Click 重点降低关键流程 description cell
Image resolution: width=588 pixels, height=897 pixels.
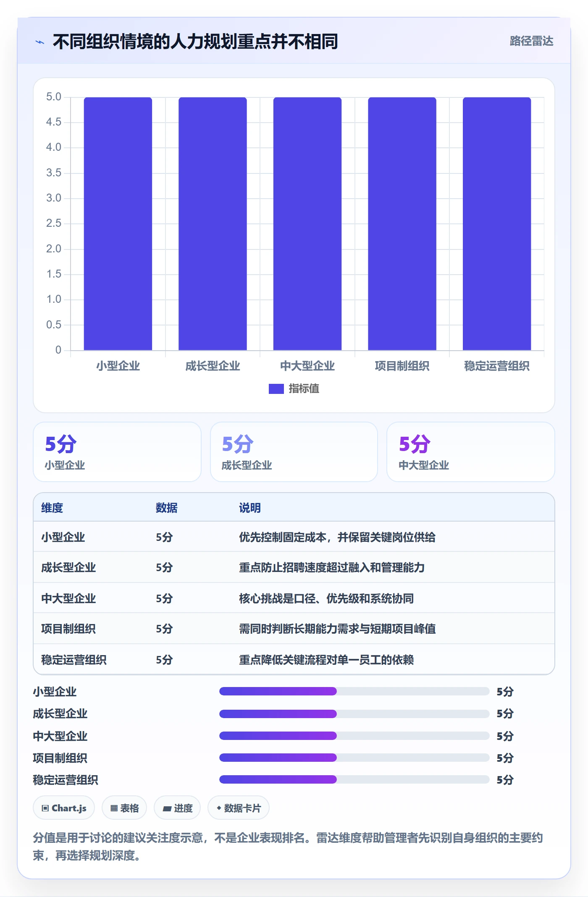click(x=326, y=660)
